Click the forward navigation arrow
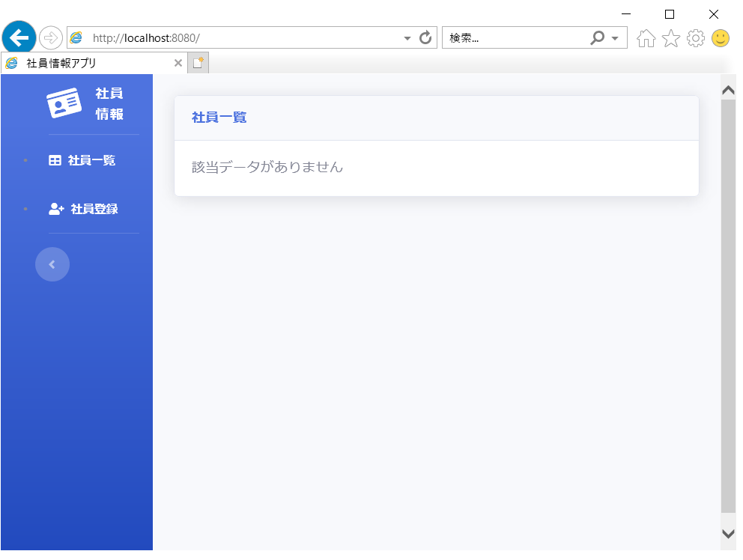 [x=50, y=37]
